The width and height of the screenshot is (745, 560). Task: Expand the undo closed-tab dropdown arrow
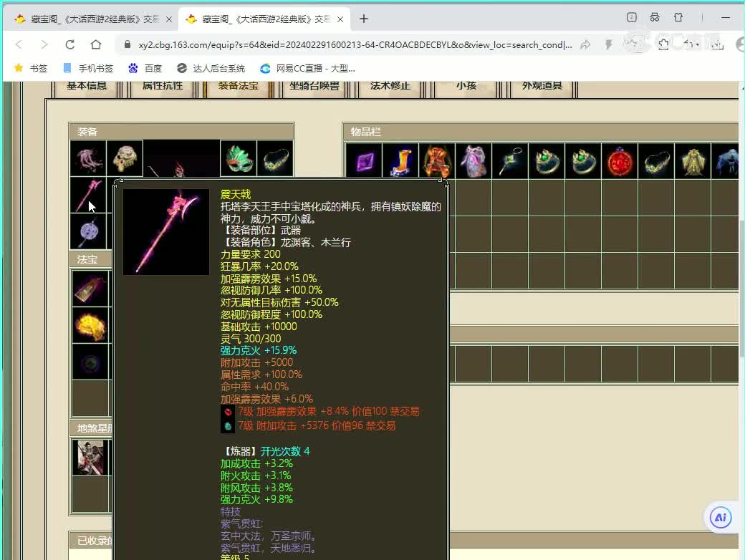[x=698, y=45]
